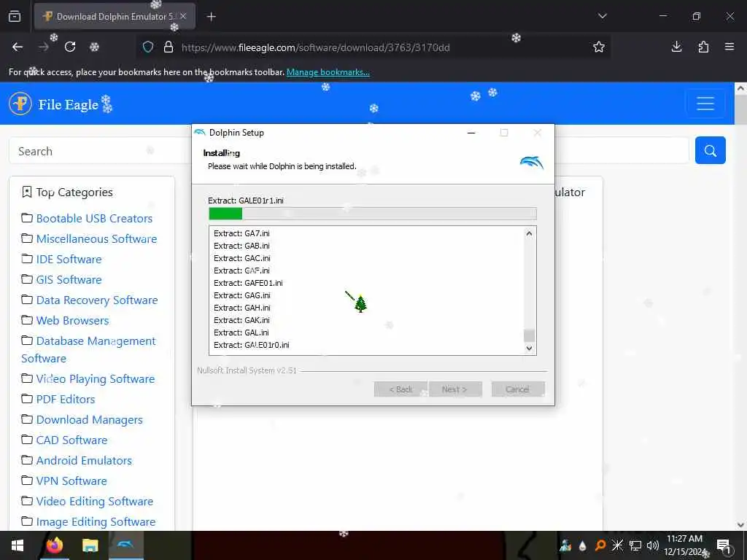
Task: Select the 'Extract: GAFE01.ini' log line
Action: pos(248,283)
